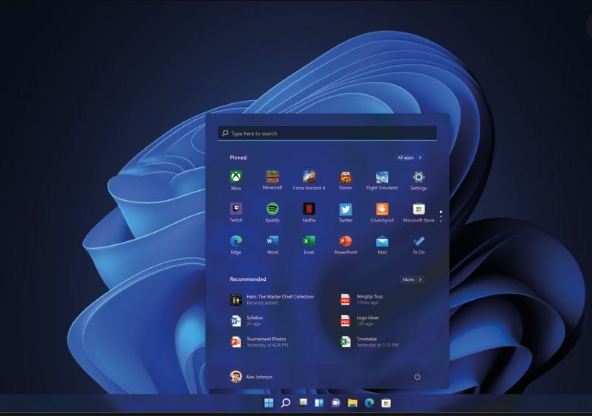Open the Word pinned app
This screenshot has width=592, height=416.
272,244
